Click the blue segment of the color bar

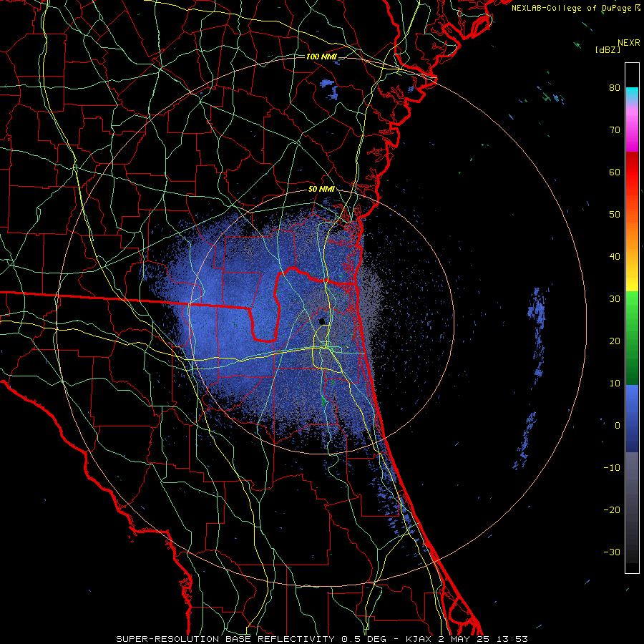point(632,419)
